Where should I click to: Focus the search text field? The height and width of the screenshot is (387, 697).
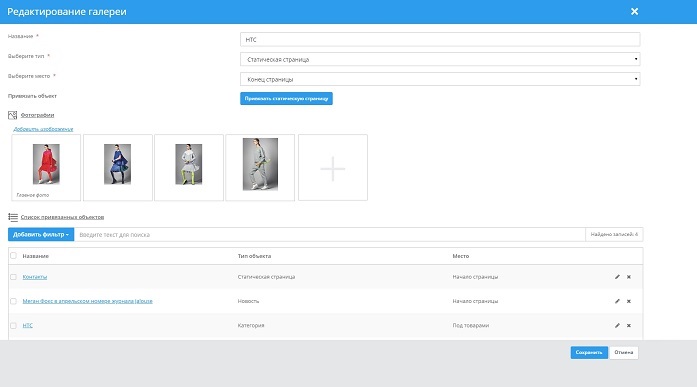coord(329,235)
